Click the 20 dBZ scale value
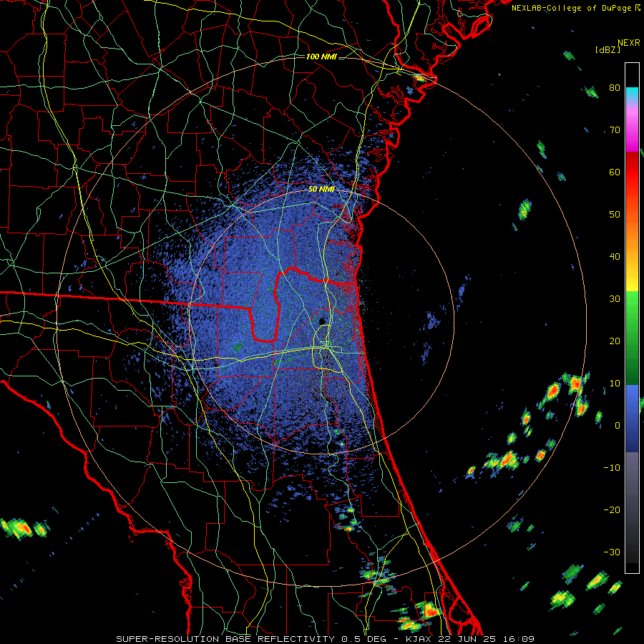The width and height of the screenshot is (644, 644). [615, 341]
